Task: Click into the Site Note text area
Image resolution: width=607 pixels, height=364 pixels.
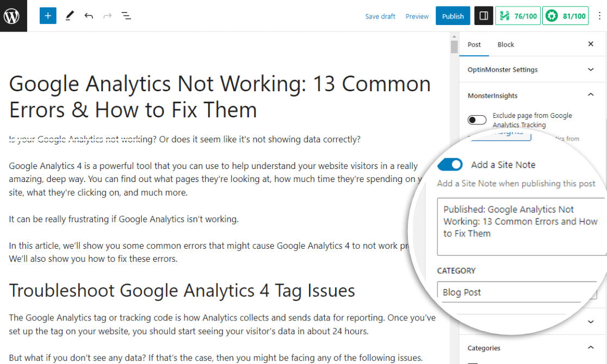Action: pyautogui.click(x=520, y=227)
